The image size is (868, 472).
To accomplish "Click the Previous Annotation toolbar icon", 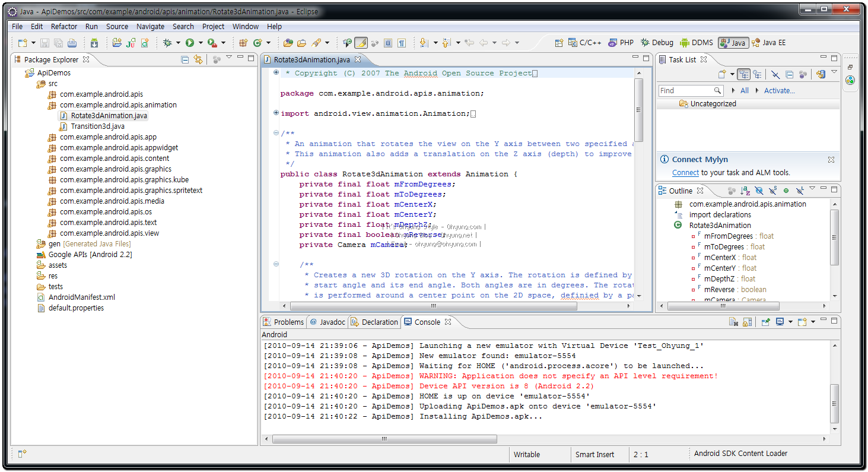I will coord(446,43).
